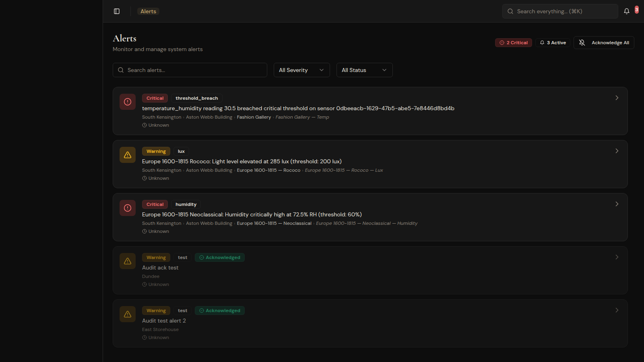Viewport: 644px width, 362px height.
Task: Focus the Search alerts input field
Action: coord(190,70)
